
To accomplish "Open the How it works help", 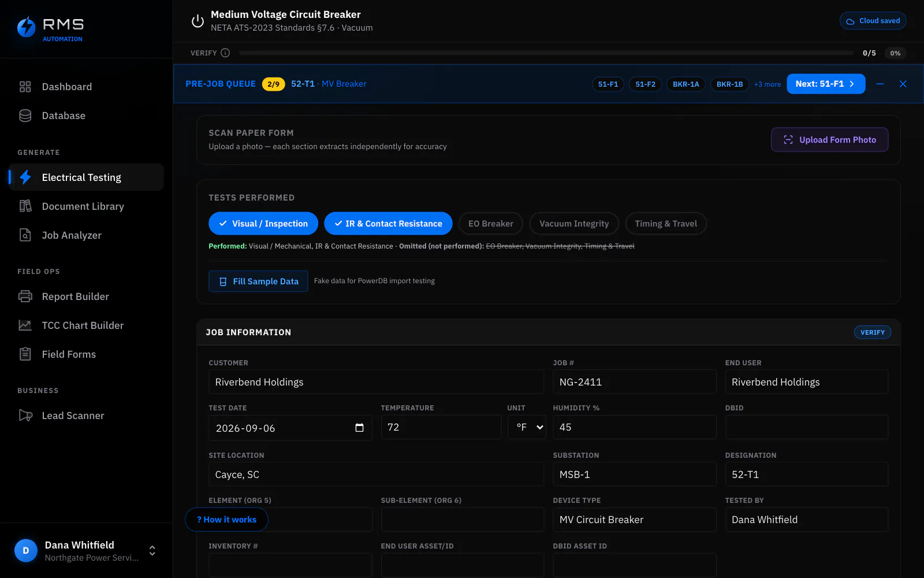I will click(226, 520).
